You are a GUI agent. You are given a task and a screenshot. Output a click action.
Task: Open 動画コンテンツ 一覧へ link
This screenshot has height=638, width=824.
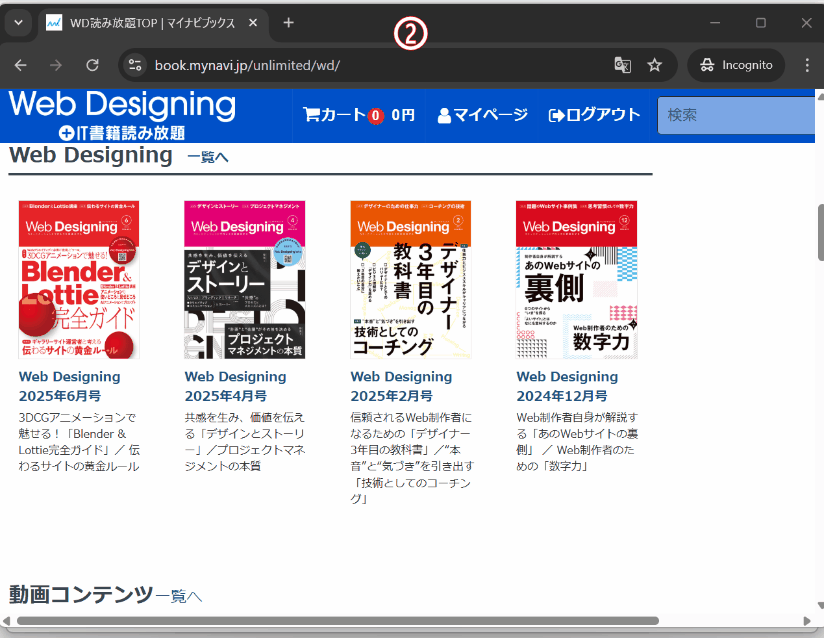[179, 596]
